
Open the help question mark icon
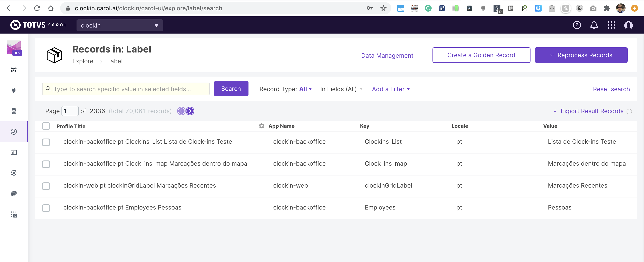[577, 25]
